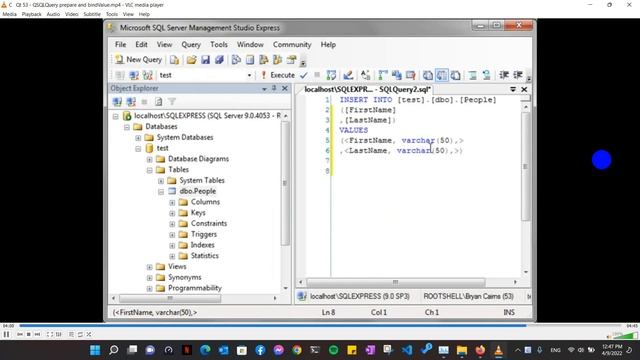Open the Template Explorer toolbar icon
The image size is (640, 360).
click(x=278, y=60)
